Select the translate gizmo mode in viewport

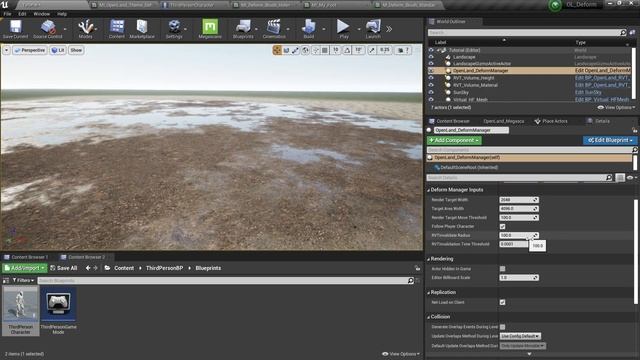277,50
